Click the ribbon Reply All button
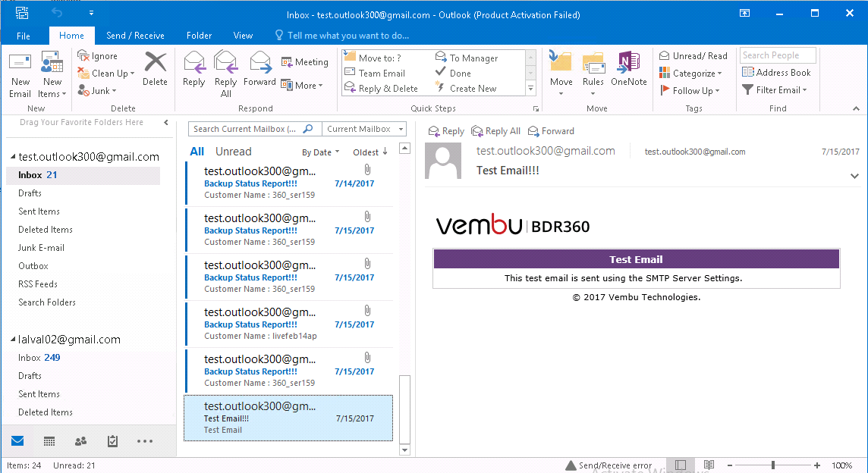The width and height of the screenshot is (868, 473). click(226, 74)
